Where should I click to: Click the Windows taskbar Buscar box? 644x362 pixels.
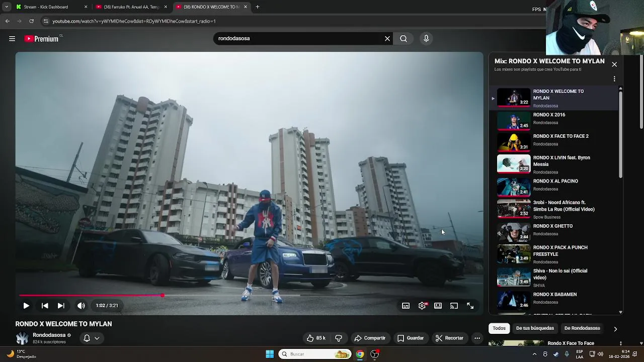point(315,354)
